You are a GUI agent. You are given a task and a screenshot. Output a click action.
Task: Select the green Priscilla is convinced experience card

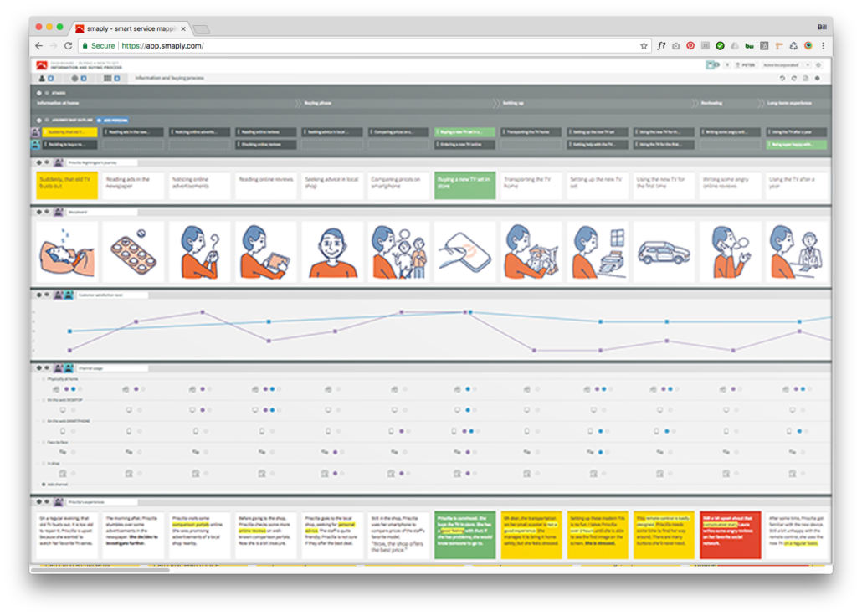coord(464,535)
